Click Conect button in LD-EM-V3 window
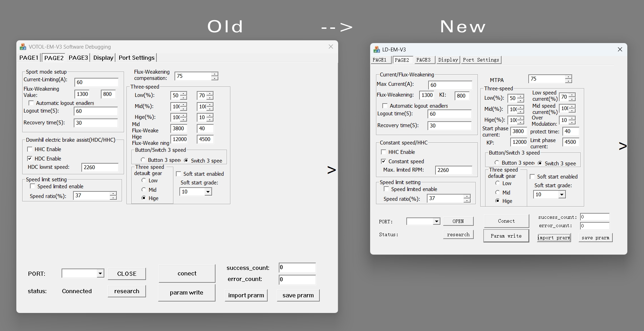This screenshot has width=644, height=331. [506, 221]
